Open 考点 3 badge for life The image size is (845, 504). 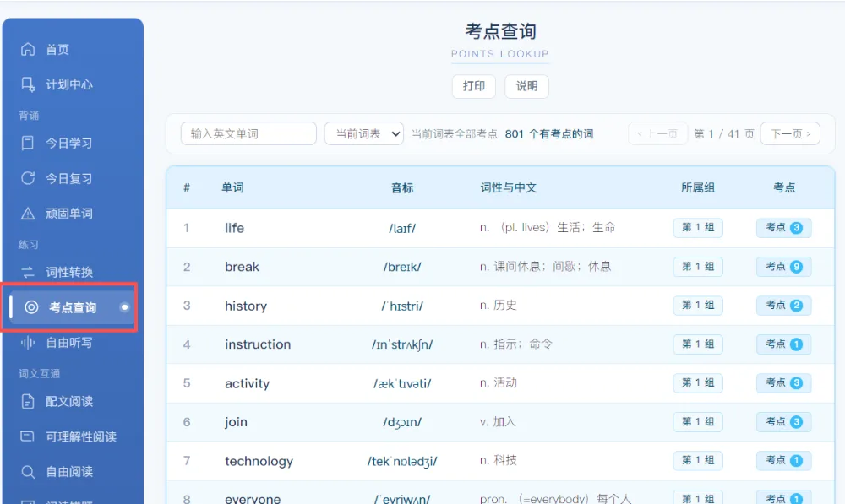tap(783, 228)
